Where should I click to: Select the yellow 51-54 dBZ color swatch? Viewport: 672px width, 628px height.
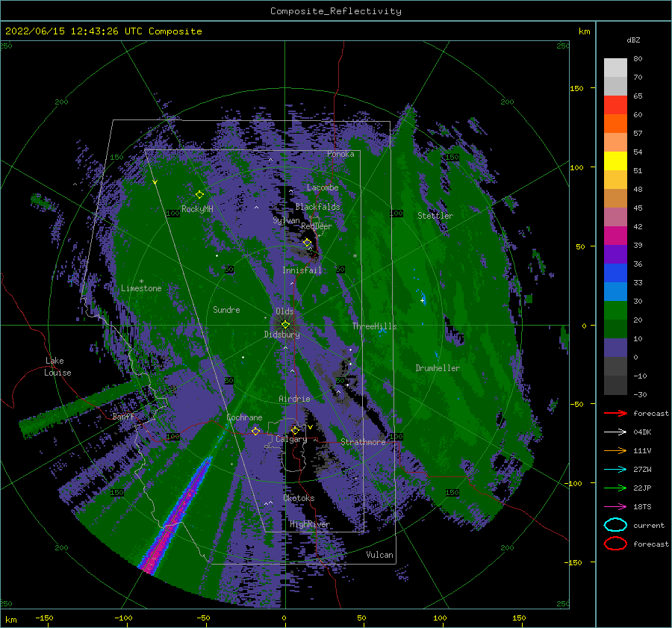(x=615, y=161)
